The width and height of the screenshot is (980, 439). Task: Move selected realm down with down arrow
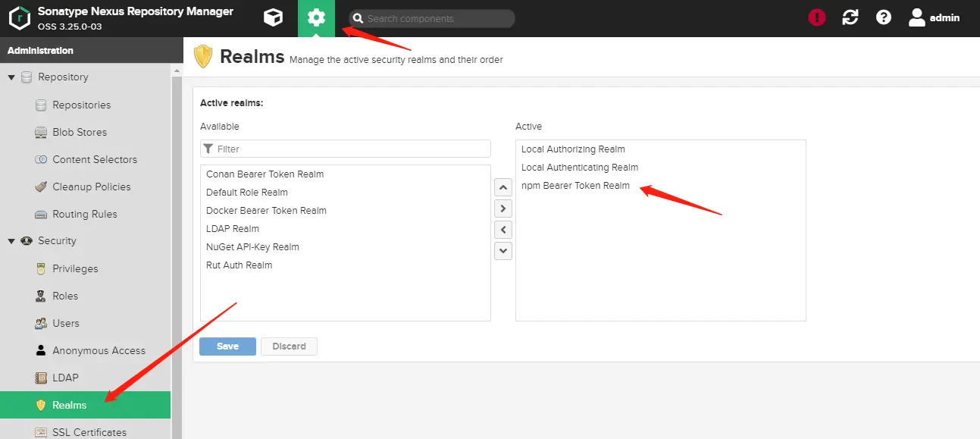[503, 251]
